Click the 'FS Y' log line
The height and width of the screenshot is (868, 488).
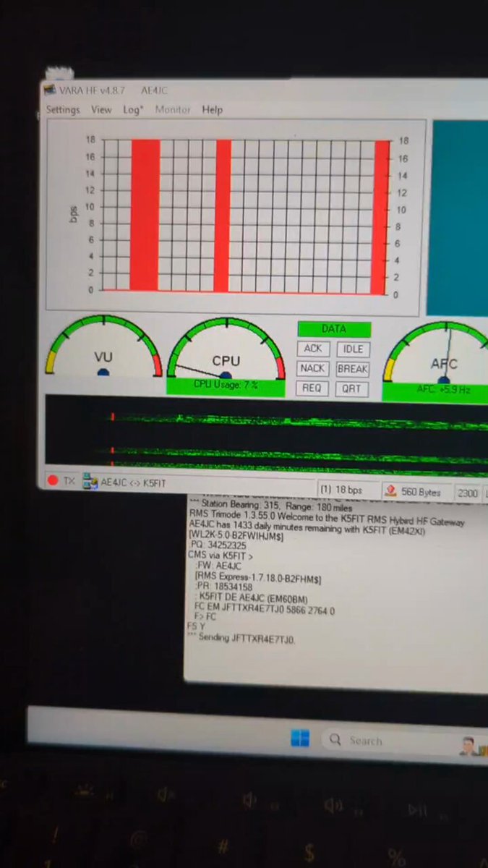(x=196, y=626)
